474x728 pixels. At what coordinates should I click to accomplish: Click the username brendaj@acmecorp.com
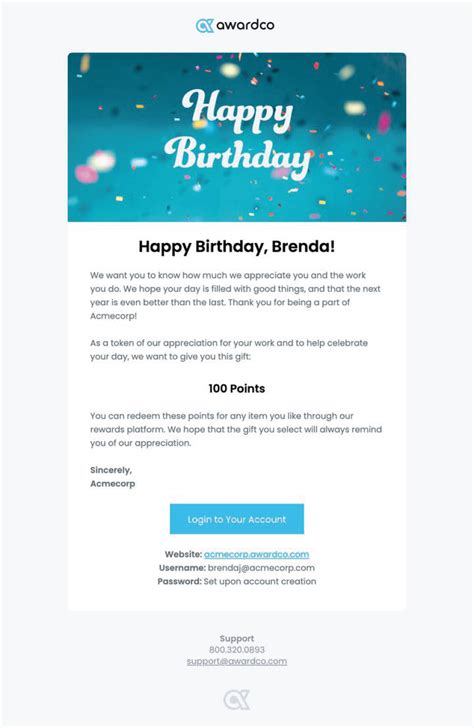(x=261, y=568)
